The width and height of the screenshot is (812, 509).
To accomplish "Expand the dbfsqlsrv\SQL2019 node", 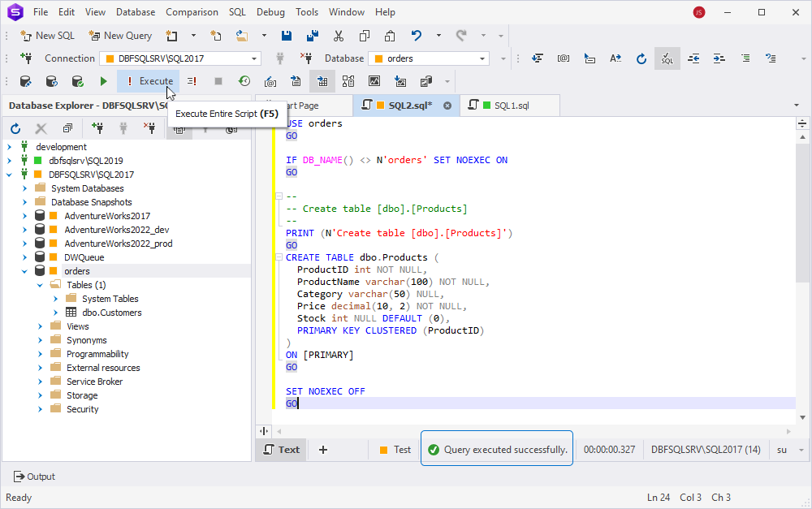I will (9, 161).
